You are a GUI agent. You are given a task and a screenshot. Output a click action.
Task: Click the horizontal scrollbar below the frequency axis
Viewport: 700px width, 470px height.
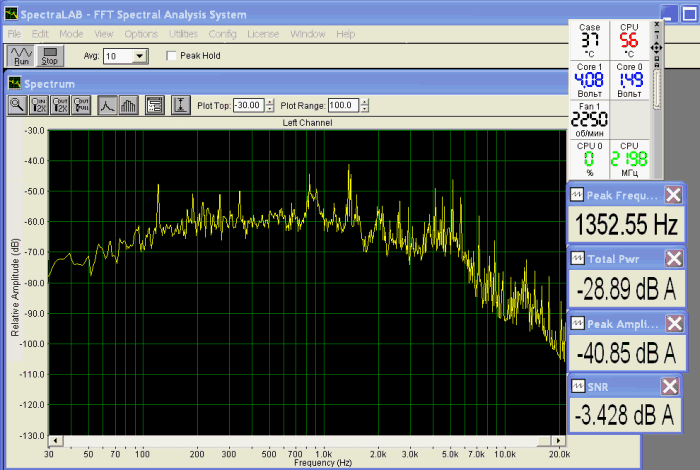point(300,440)
